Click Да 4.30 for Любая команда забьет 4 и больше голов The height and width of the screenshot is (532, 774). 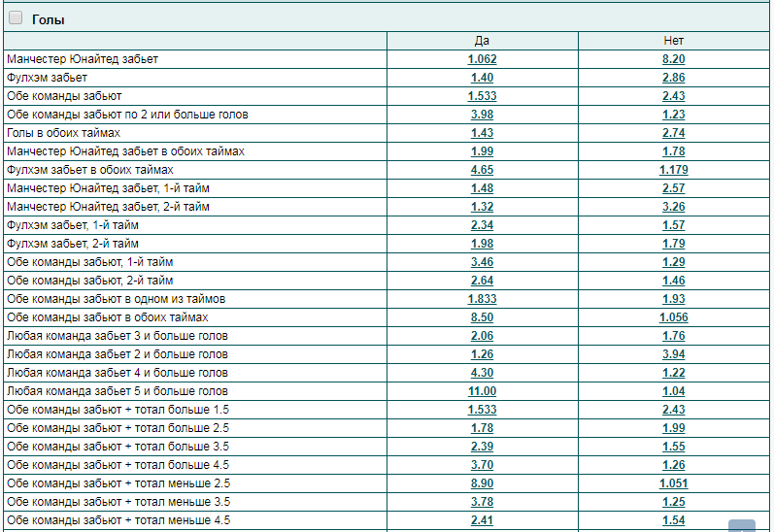[x=482, y=373]
